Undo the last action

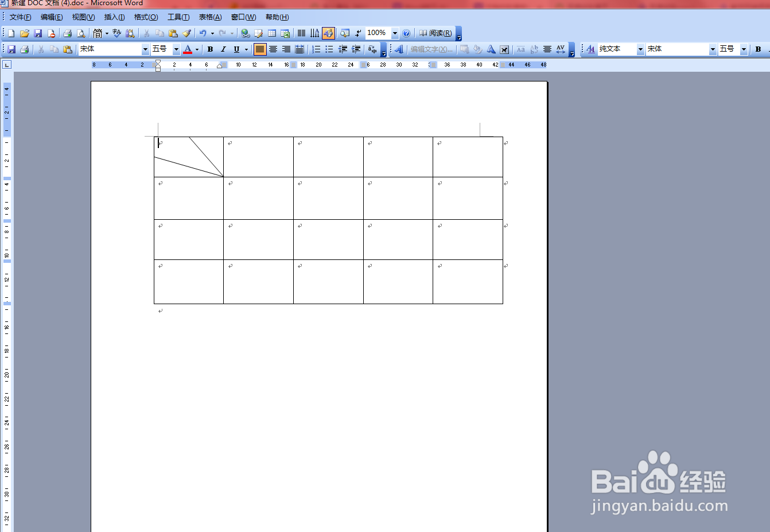[x=203, y=33]
